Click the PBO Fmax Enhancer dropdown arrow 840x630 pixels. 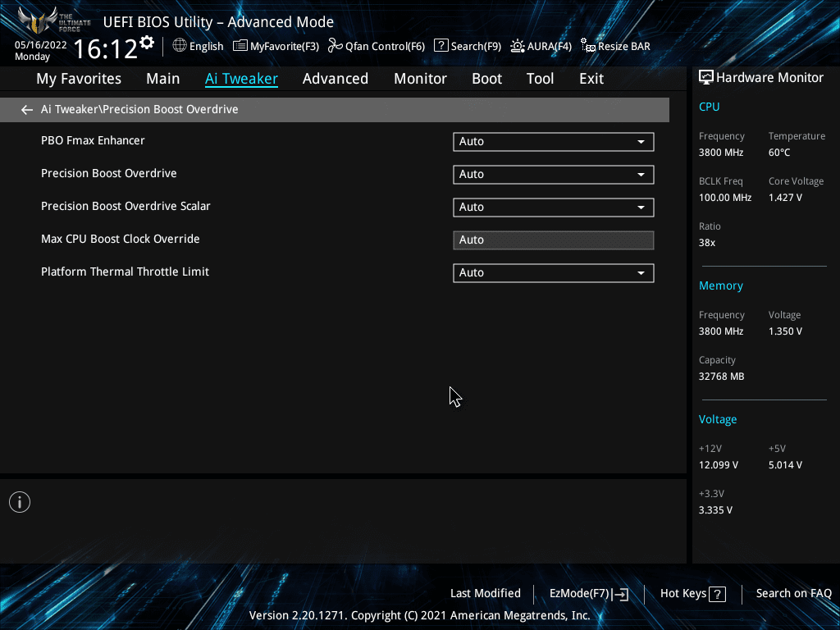coord(641,142)
